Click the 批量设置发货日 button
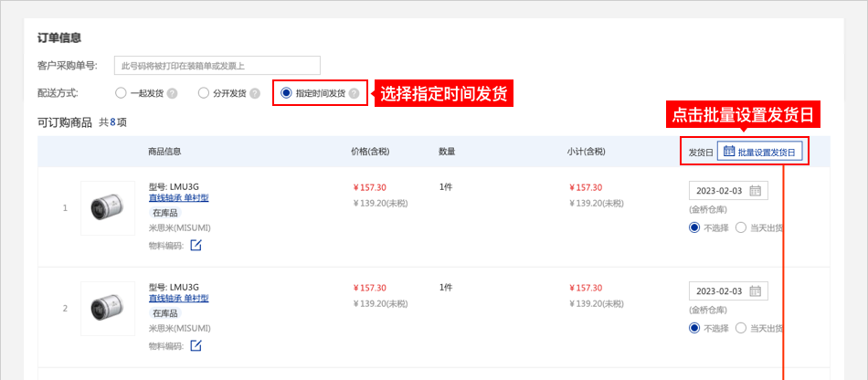Screen dimensions: 868x380 (760, 152)
